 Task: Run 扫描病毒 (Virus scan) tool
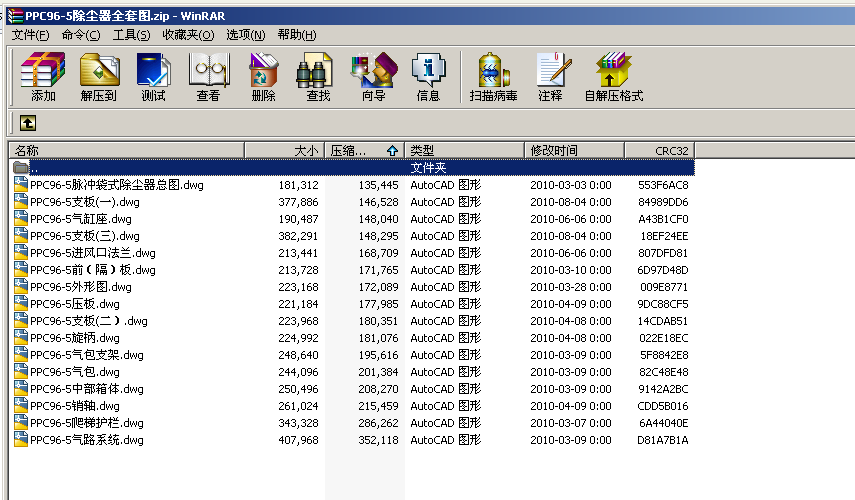493,77
